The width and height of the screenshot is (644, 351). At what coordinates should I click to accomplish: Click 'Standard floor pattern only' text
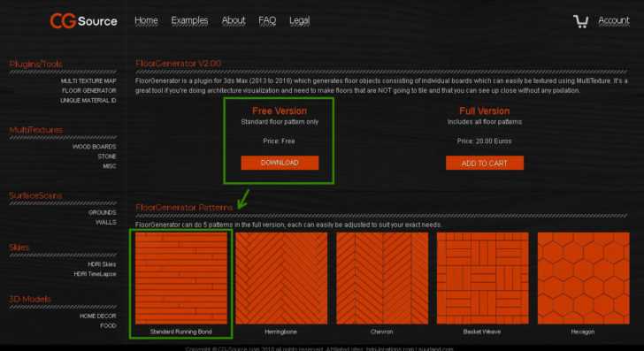280,122
